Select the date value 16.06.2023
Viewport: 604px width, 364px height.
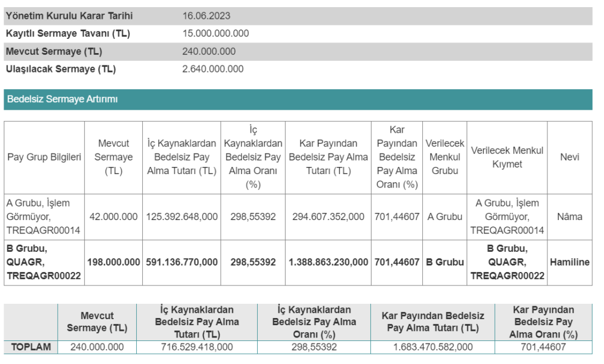coord(206,16)
